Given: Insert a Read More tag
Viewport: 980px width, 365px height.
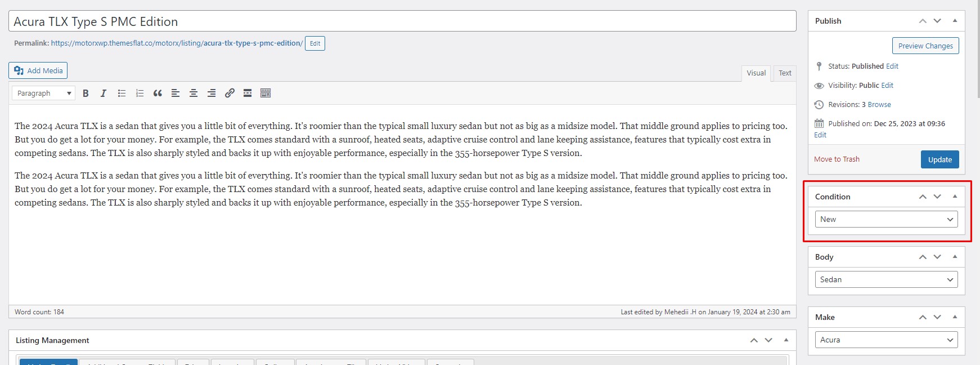Looking at the screenshot, I should (248, 94).
